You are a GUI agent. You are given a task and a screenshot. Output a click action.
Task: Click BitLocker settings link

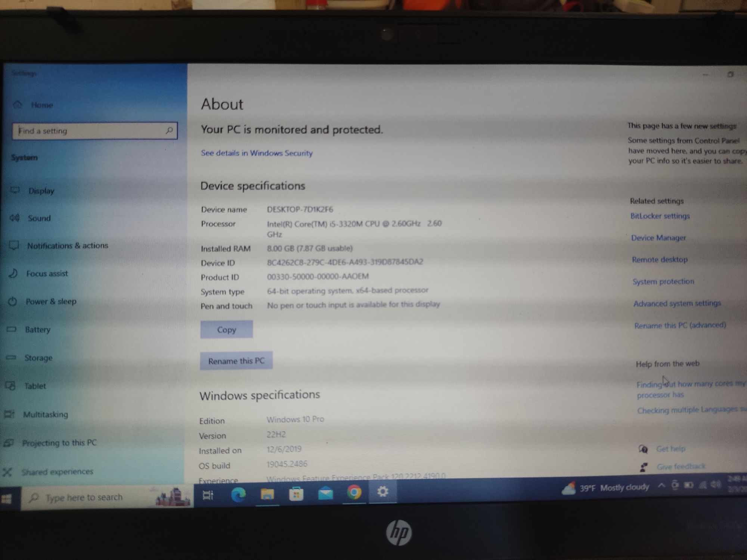coord(660,216)
